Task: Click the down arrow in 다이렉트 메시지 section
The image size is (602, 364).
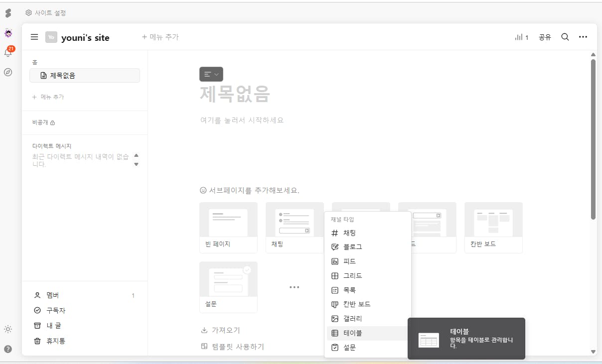Action: [137, 164]
